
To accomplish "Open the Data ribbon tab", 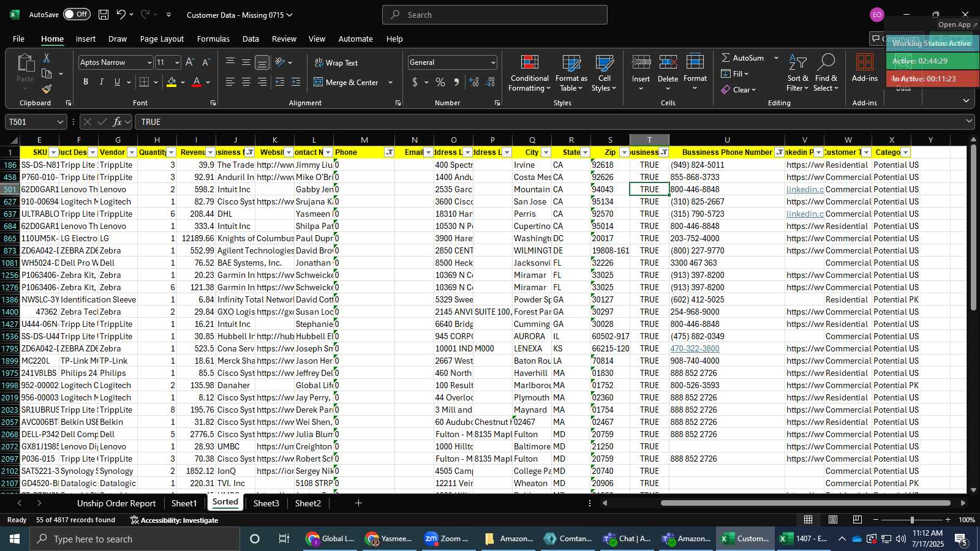I will [x=251, y=39].
